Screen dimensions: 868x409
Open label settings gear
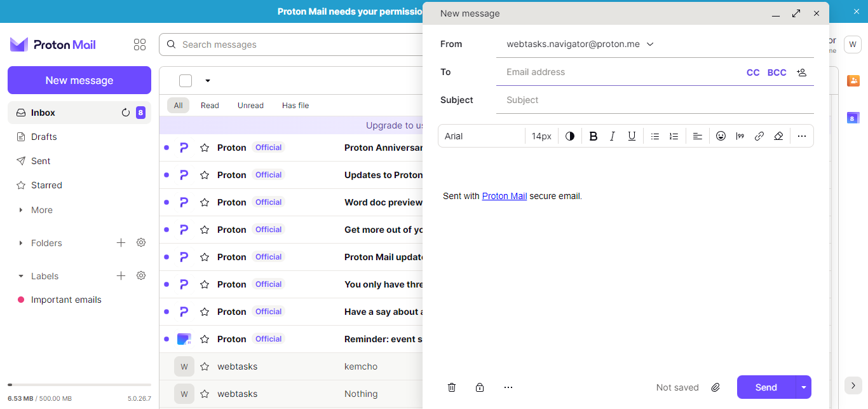(x=141, y=275)
